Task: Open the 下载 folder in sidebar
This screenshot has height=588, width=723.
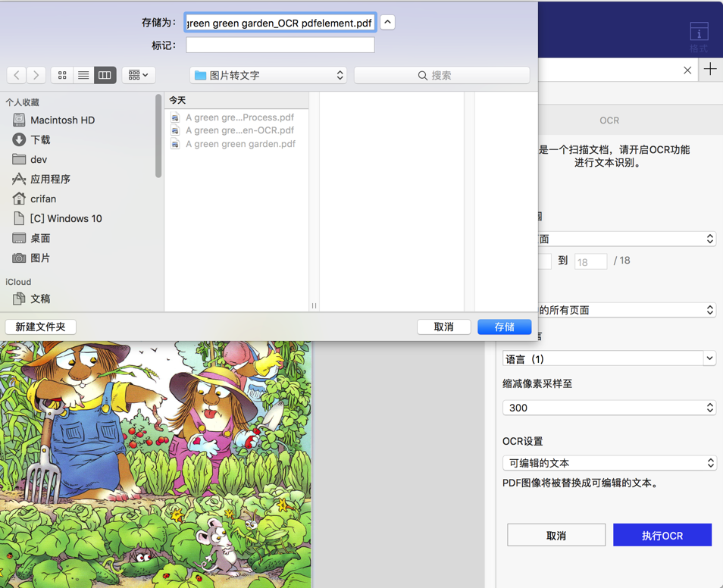Action: click(40, 139)
